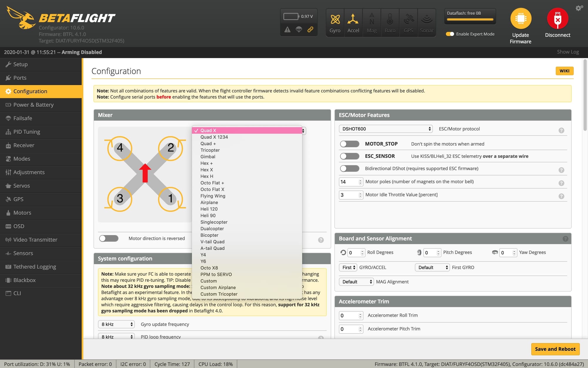Screen dimensions: 588x368
Task: Click the Accelerometer Roll Trim stepper
Action: [x=360, y=316]
